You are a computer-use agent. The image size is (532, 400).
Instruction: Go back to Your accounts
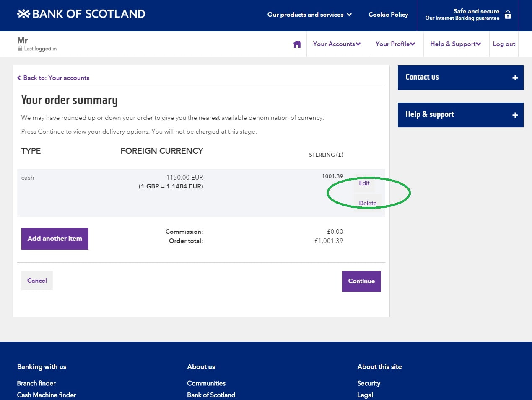click(53, 78)
